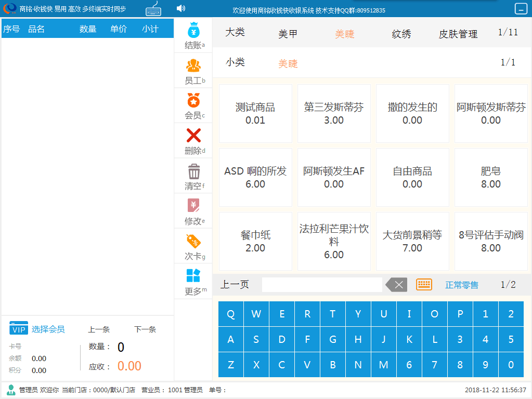
Task: Click the 小计 column header
Action: point(150,29)
